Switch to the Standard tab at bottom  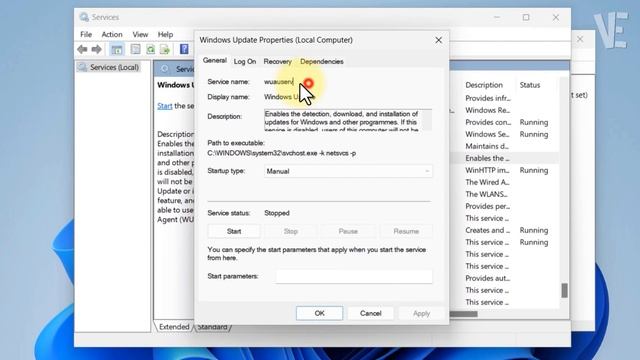pyautogui.click(x=212, y=327)
